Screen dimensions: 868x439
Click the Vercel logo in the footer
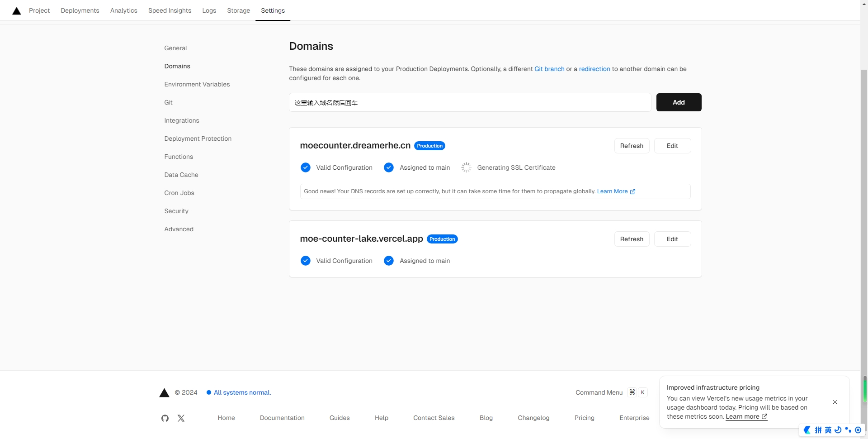[x=164, y=393]
